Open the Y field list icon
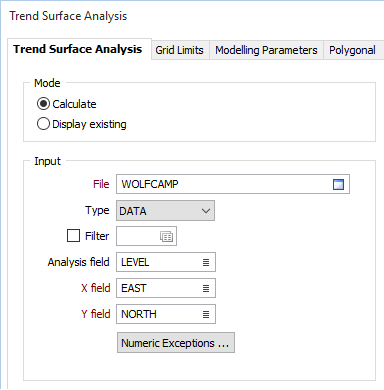This screenshot has width=384, height=390. [x=206, y=314]
